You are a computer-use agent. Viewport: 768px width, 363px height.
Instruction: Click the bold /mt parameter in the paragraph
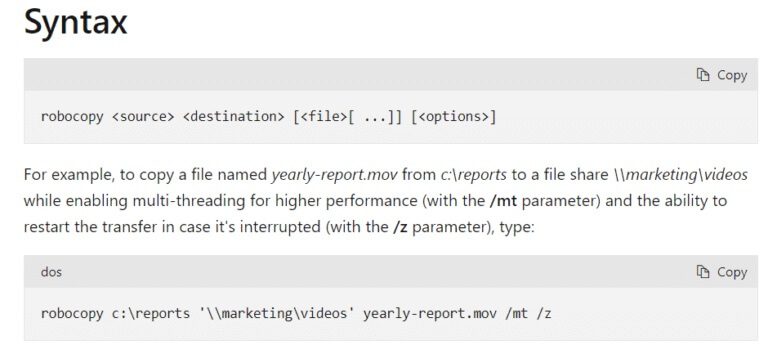pos(503,201)
